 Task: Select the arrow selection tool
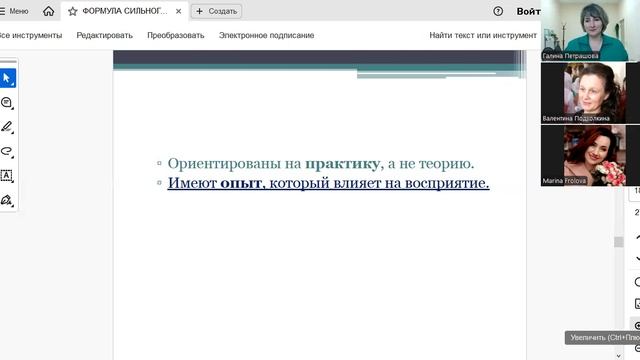click(x=7, y=78)
